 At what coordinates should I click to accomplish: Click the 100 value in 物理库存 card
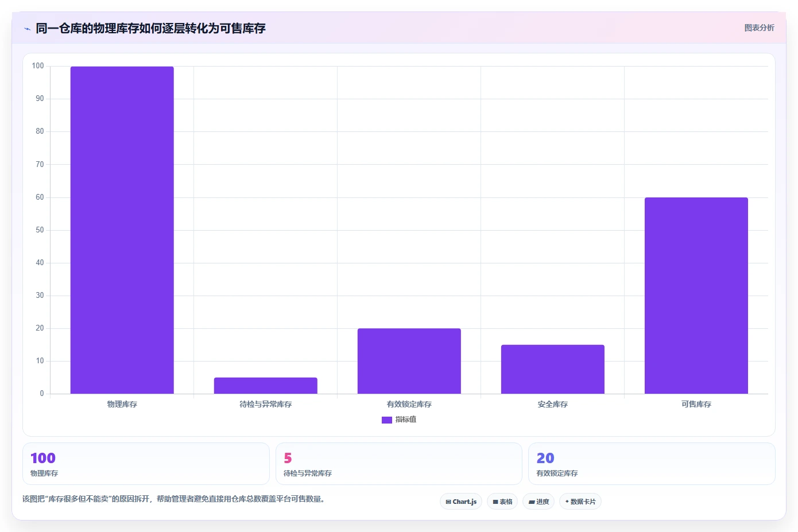tap(43, 458)
